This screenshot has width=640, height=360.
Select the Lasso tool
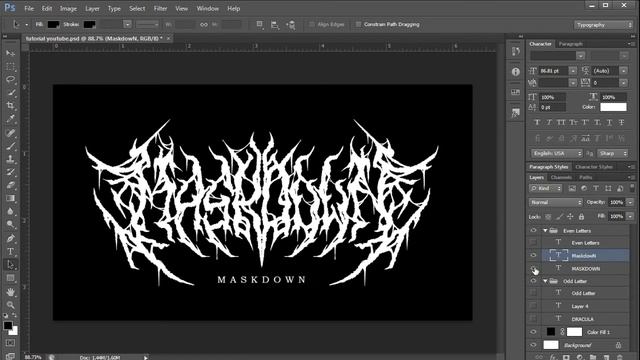click(x=11, y=80)
